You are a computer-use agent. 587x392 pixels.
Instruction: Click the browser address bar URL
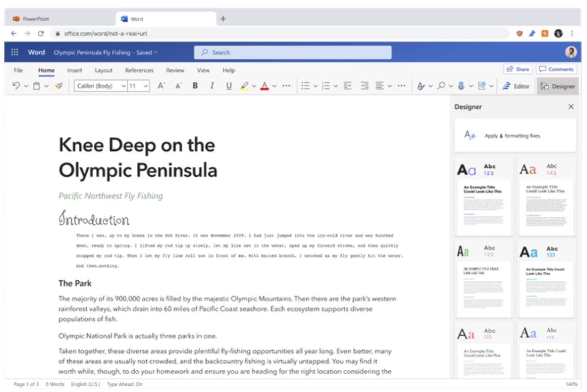pyautogui.click(x=106, y=33)
